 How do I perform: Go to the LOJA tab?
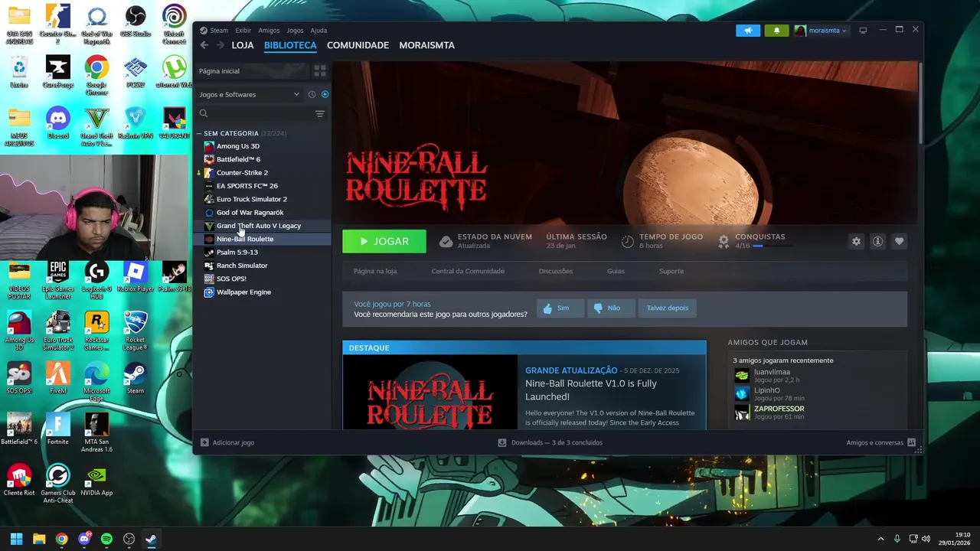click(x=243, y=45)
